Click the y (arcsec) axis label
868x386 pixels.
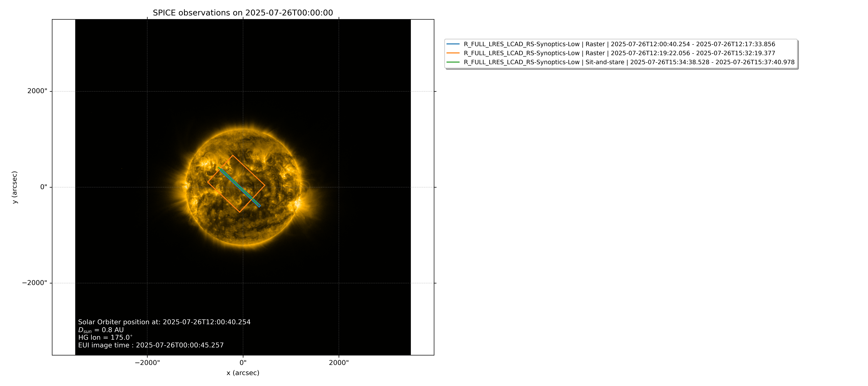14,187
